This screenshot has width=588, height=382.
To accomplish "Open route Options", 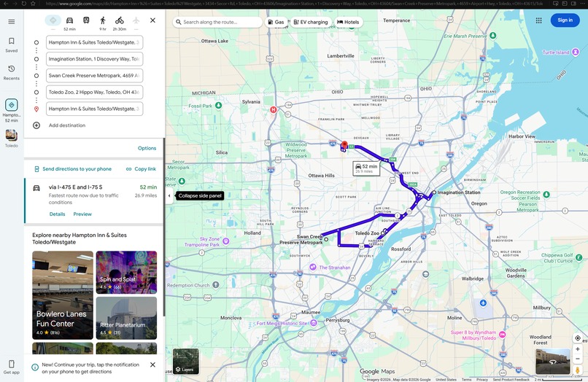I will coord(147,148).
